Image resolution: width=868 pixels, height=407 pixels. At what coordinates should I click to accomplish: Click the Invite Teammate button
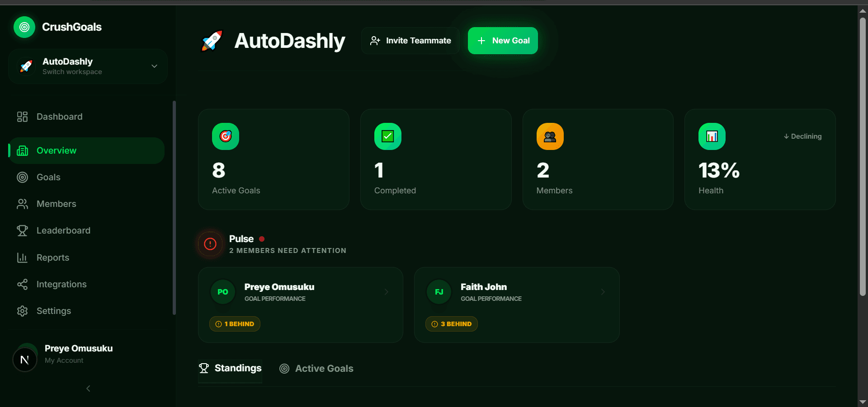(x=410, y=41)
